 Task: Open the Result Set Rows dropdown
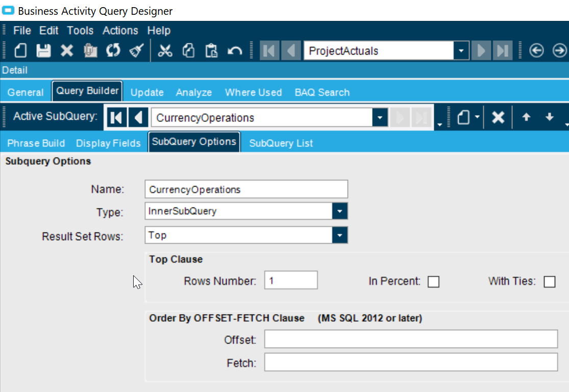340,235
